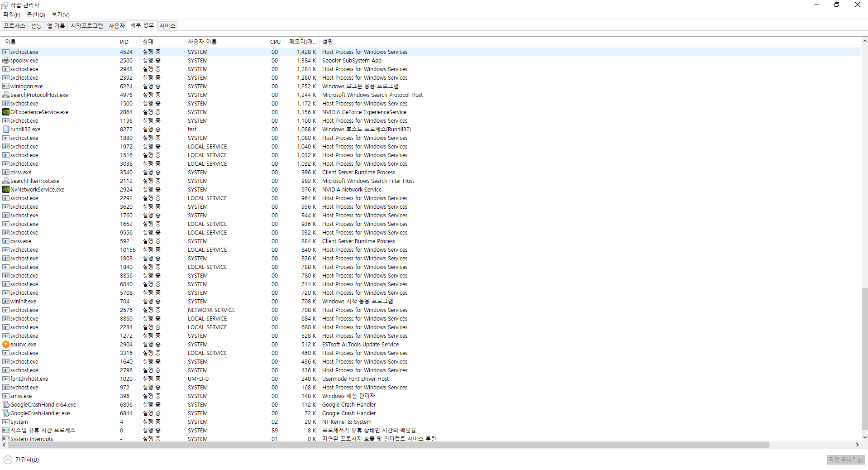Click the 작업 끝내기(E) button

tap(846, 460)
